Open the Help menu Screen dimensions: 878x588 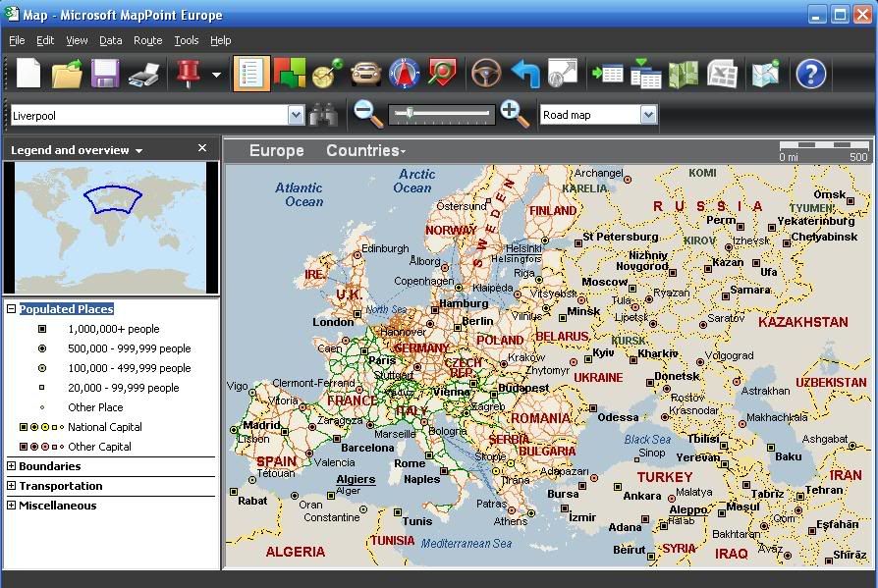221,40
